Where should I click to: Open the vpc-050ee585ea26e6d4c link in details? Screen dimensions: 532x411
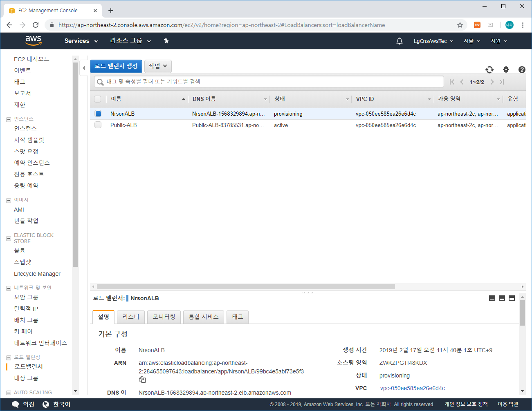point(413,388)
